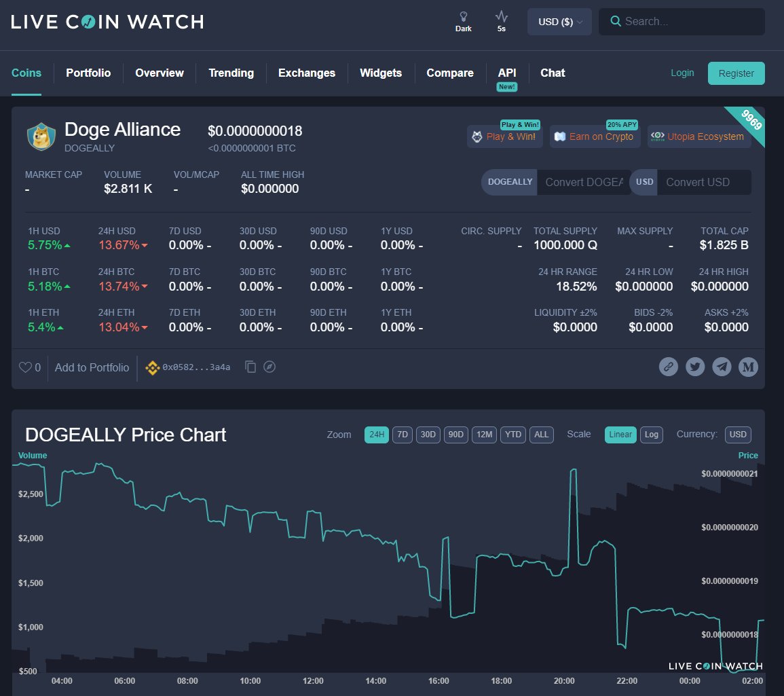Set chart zoom to YTD

513,435
